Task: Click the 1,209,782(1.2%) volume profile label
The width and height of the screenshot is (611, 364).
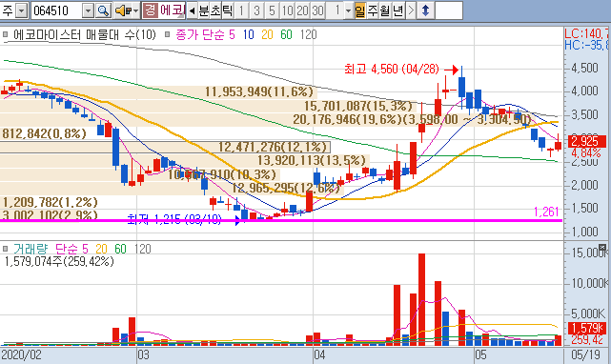Action: pos(50,202)
